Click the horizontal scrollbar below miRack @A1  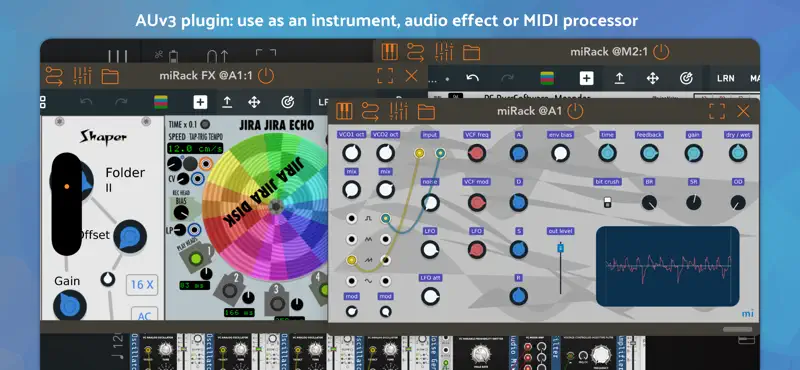[737, 329]
